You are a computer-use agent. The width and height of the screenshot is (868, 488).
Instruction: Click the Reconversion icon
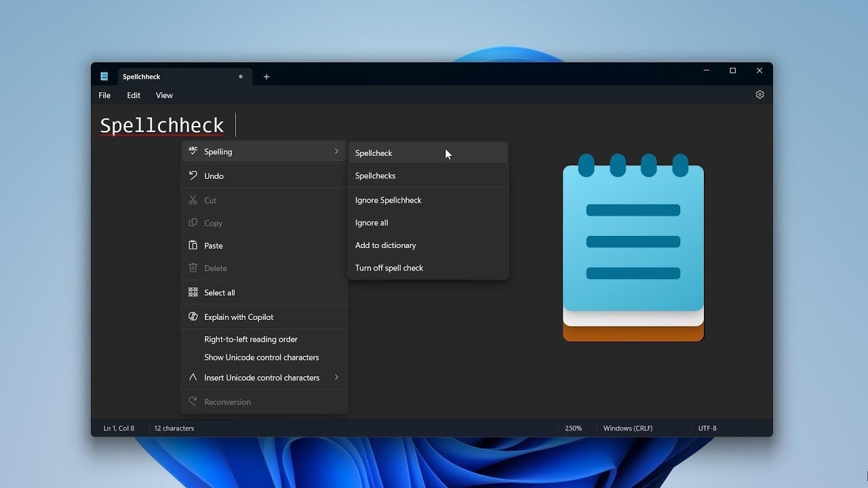[x=193, y=401]
